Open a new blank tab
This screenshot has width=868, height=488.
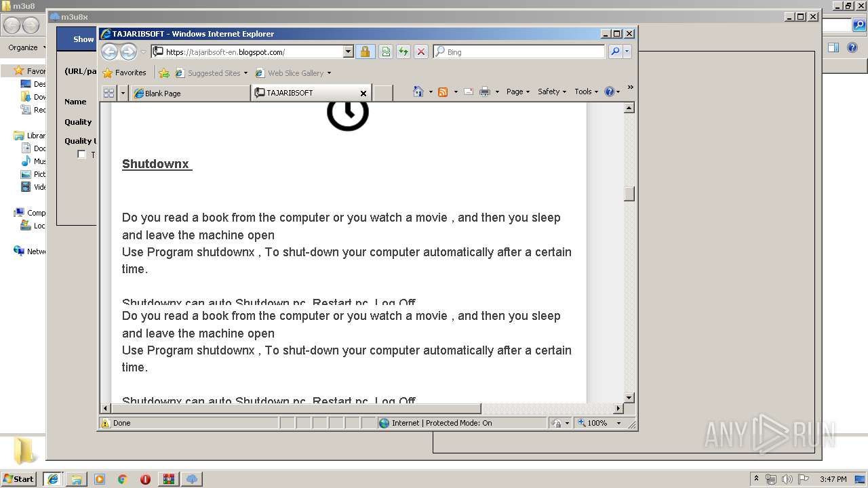[x=383, y=93]
